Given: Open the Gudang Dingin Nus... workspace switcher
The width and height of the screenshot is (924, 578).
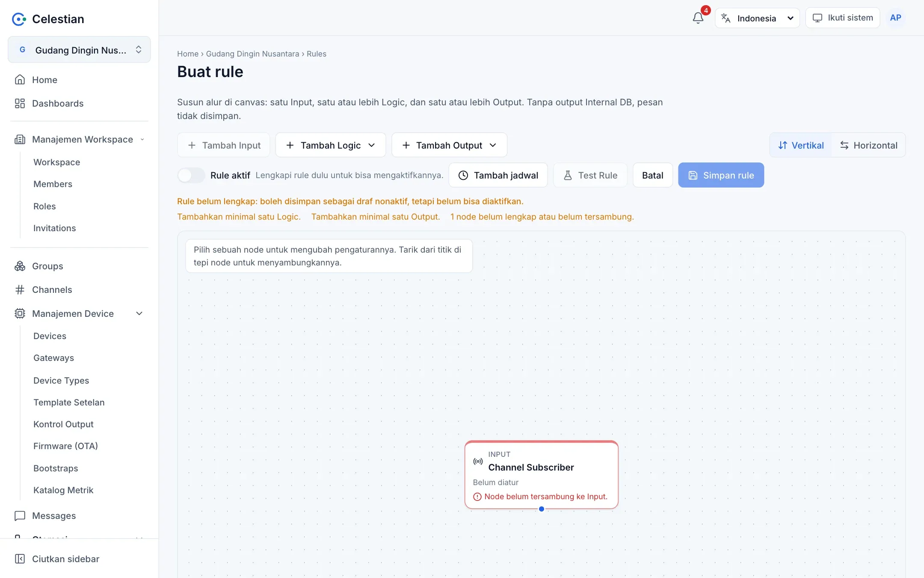Looking at the screenshot, I should [x=79, y=50].
